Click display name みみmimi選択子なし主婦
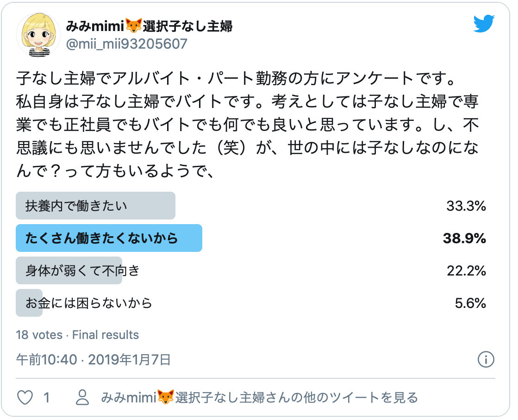Viewport: 518px width, 420px height. 150,26
